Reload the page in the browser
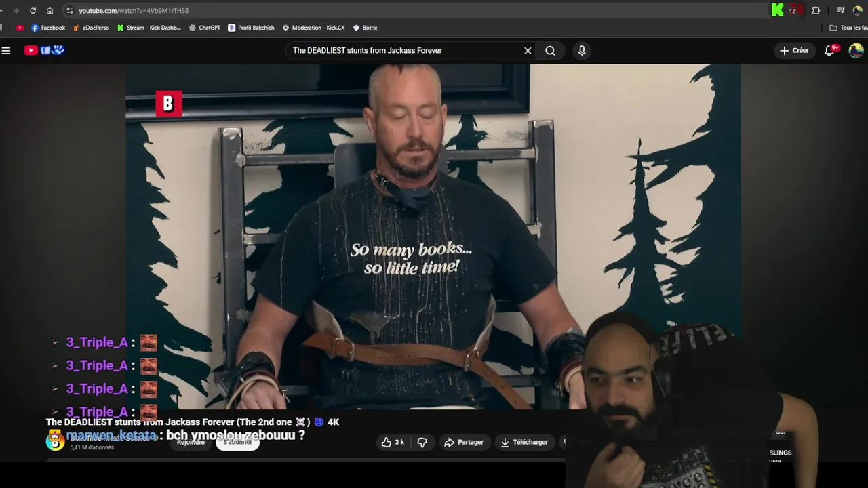This screenshot has height=488, width=868. pyautogui.click(x=33, y=10)
